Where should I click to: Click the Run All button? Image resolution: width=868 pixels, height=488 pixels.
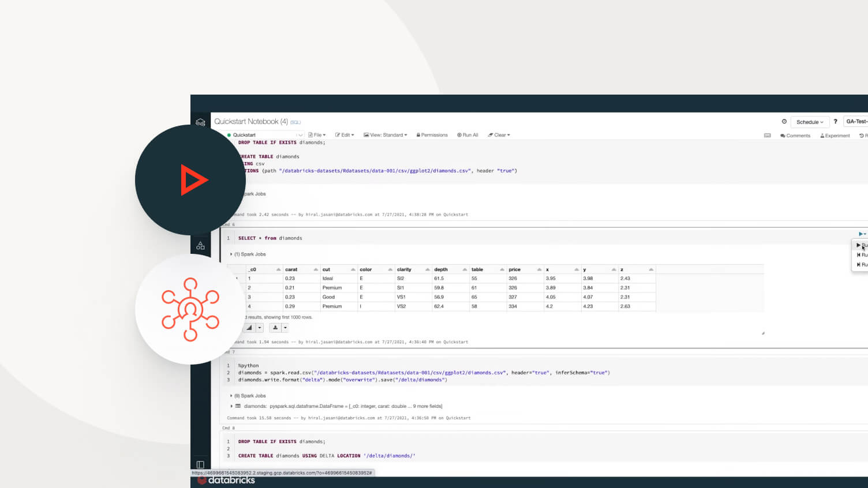(467, 135)
